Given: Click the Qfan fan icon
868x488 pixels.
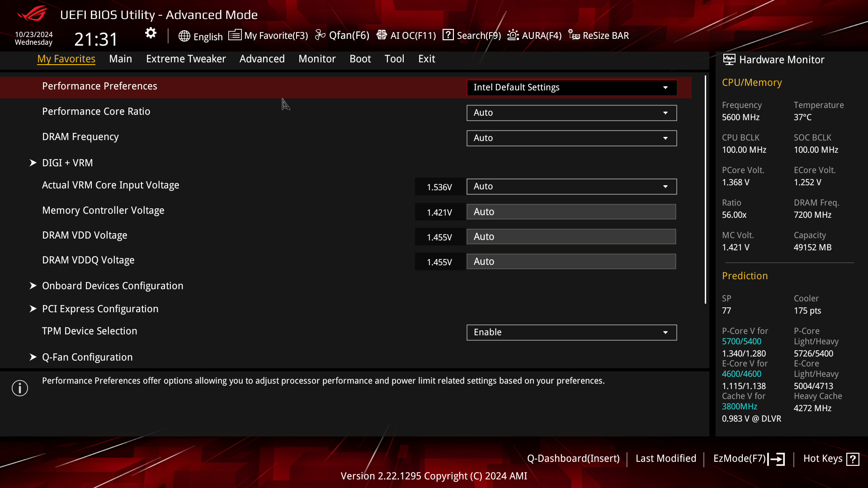Looking at the screenshot, I should tap(320, 35).
